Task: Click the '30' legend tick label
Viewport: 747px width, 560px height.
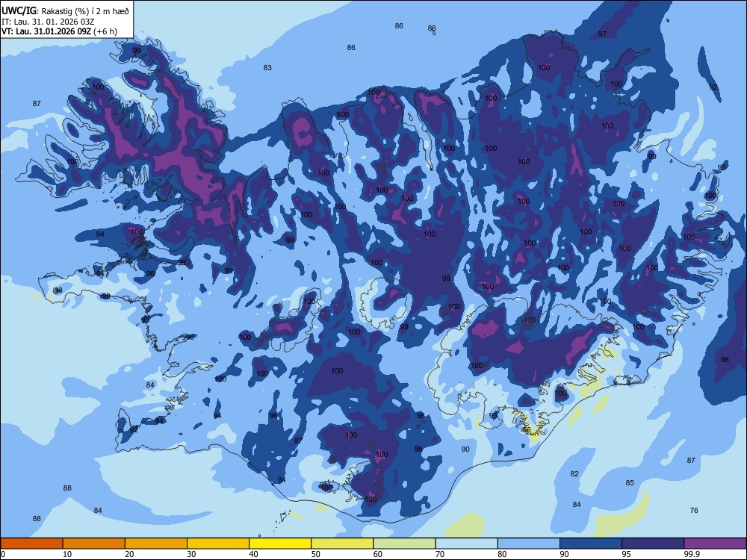Action: tap(191, 554)
